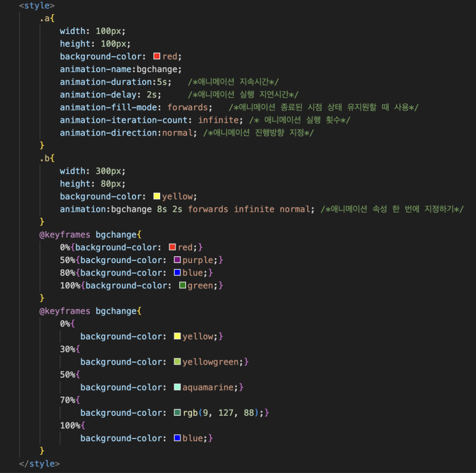This screenshot has height=473, width=476.
Task: Click the infinite value of animation-iteration-count
Action: point(218,120)
